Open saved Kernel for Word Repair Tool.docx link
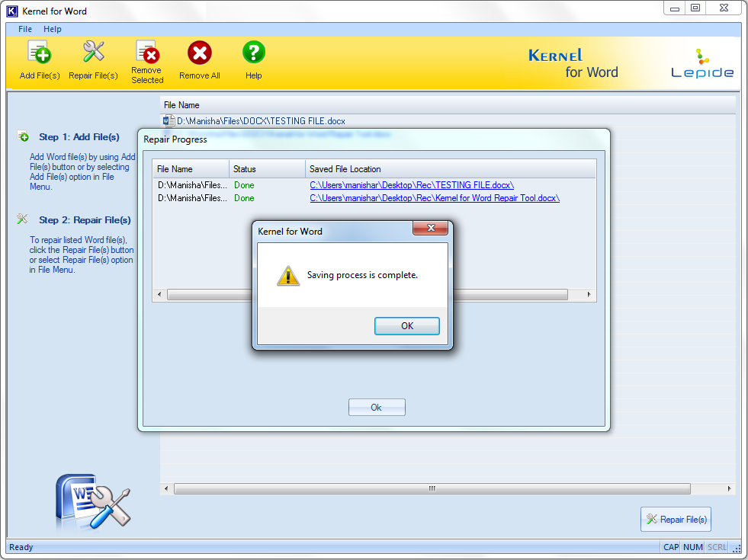 coord(435,198)
